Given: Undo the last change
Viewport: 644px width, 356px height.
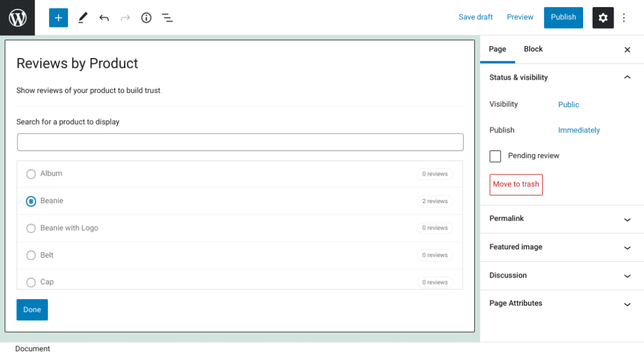Looking at the screenshot, I should (x=104, y=18).
